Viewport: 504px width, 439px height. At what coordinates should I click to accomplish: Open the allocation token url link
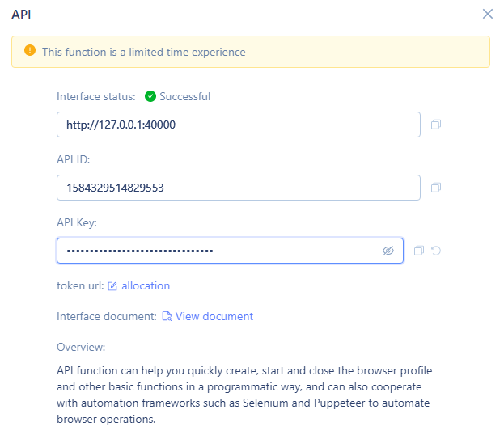(x=146, y=286)
